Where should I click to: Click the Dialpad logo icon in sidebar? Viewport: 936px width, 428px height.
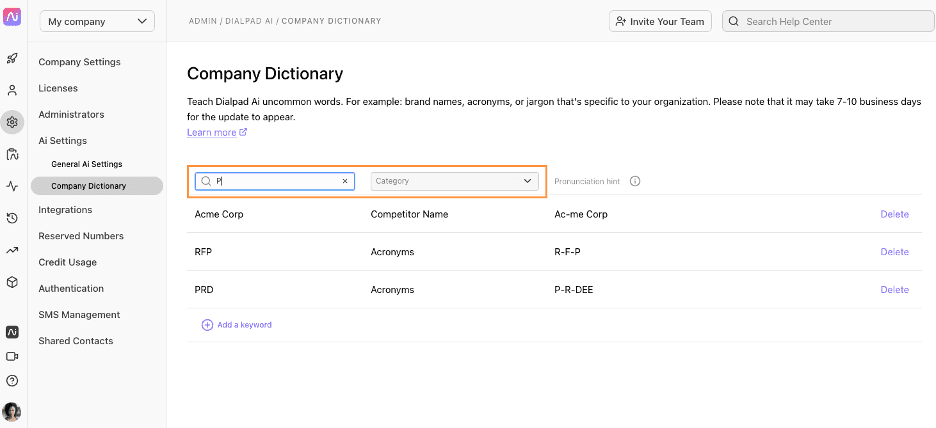click(x=12, y=18)
